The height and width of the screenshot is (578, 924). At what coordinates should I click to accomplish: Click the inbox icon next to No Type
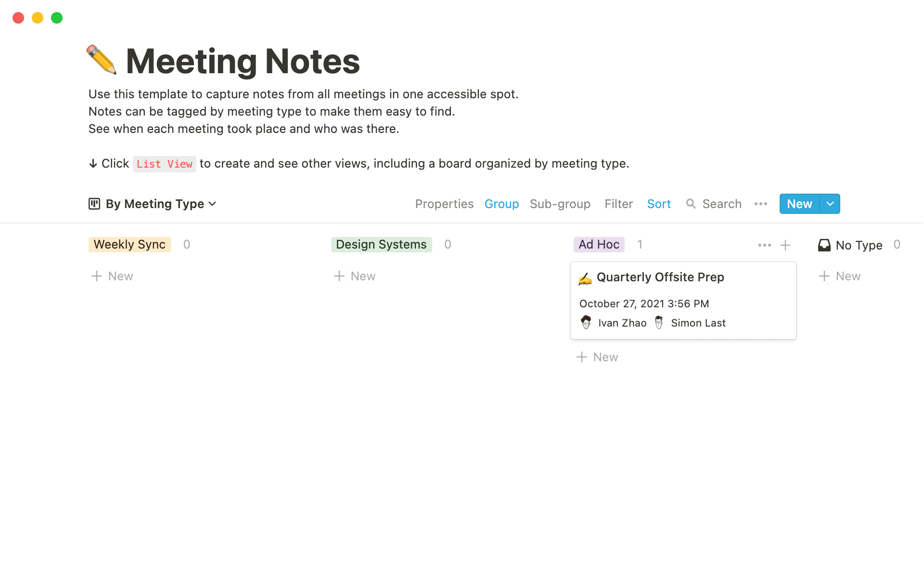[x=824, y=245]
